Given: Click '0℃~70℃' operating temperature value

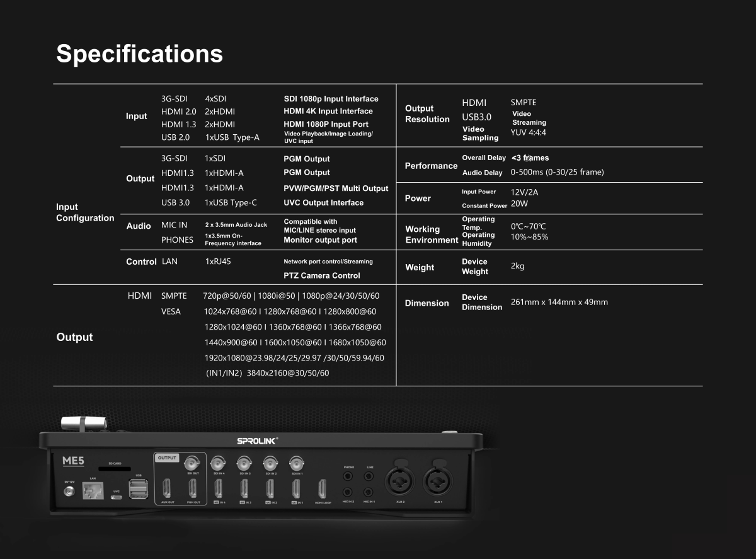Looking at the screenshot, I should tap(528, 226).
